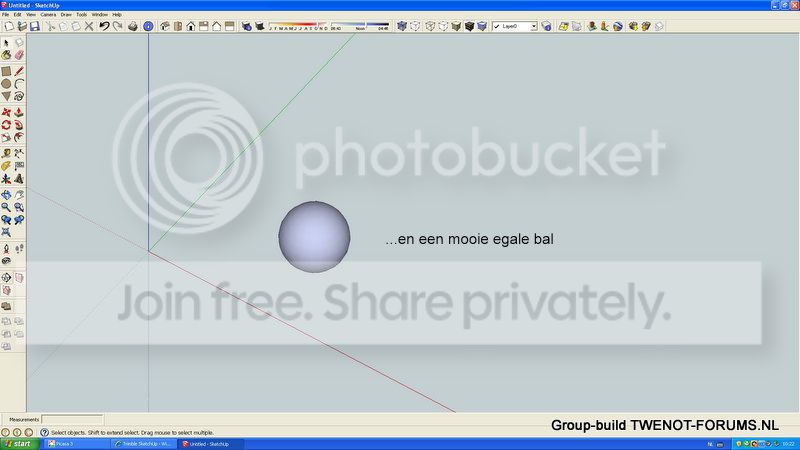The height and width of the screenshot is (450, 800).
Task: Activate the Orbit camera tool
Action: 6,195
